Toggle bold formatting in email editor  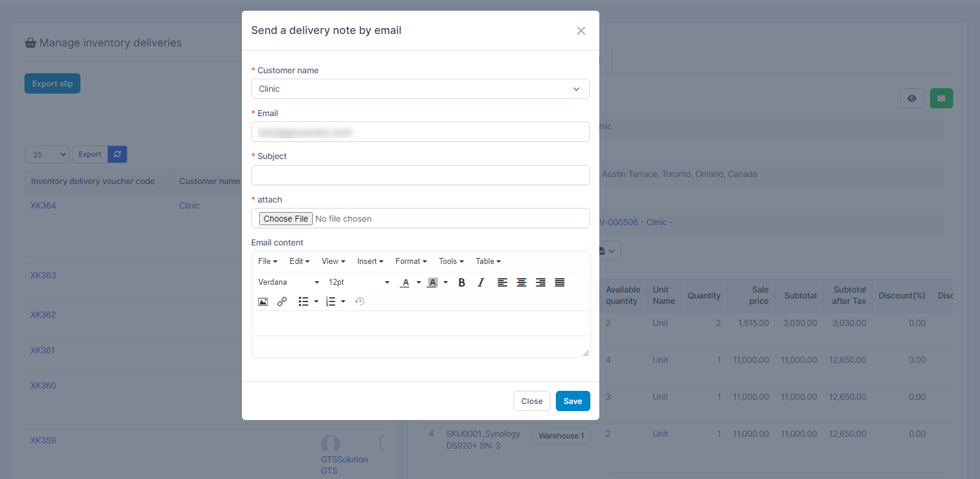coord(462,282)
